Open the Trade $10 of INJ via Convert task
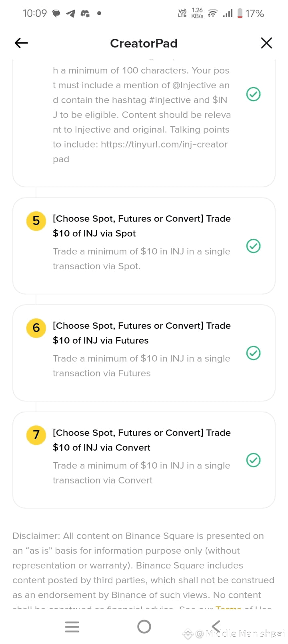This screenshot has width=288, height=644. pyautogui.click(x=144, y=460)
